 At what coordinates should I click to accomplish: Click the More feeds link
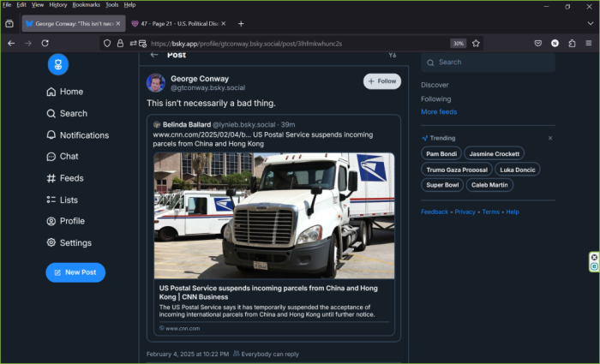coord(439,112)
